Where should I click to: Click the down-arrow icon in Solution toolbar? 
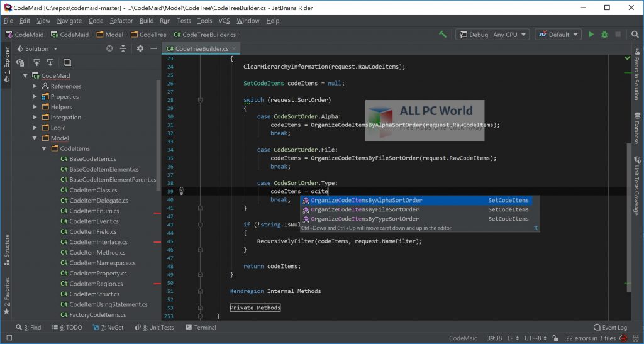click(50, 62)
